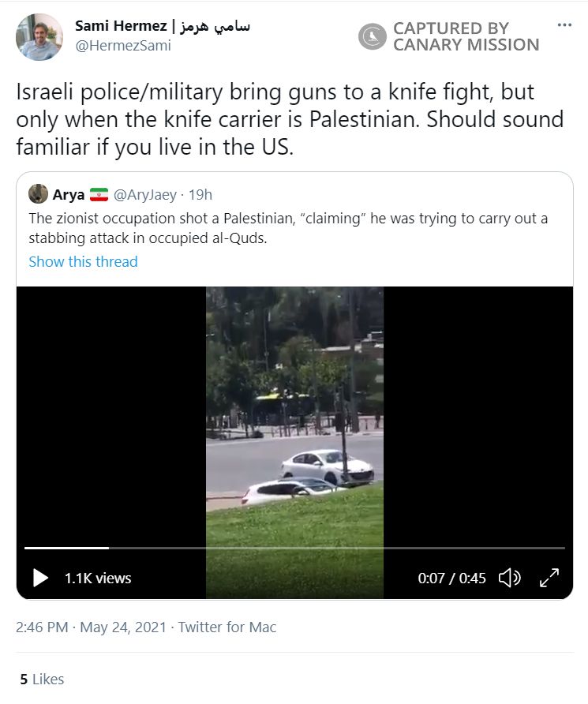This screenshot has width=588, height=704.
Task: Click the Twitter for Mac source link
Action: 227,627
